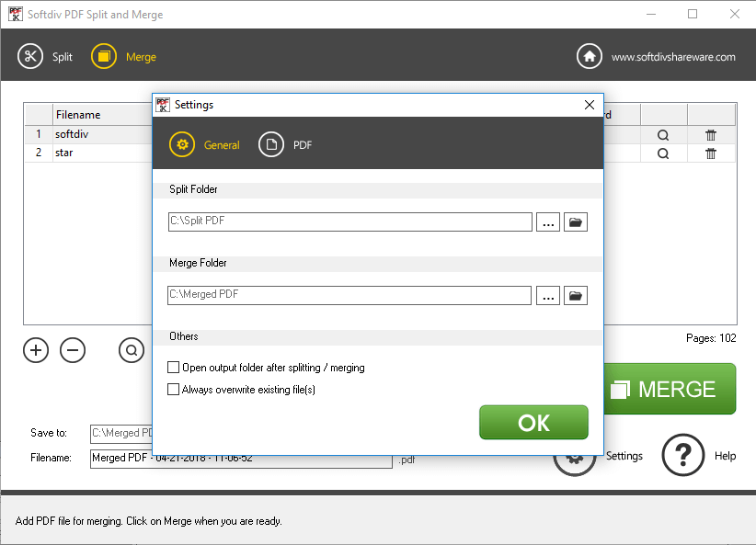Image resolution: width=756 pixels, height=545 pixels.
Task: Click the green MERGE button
Action: 670,389
